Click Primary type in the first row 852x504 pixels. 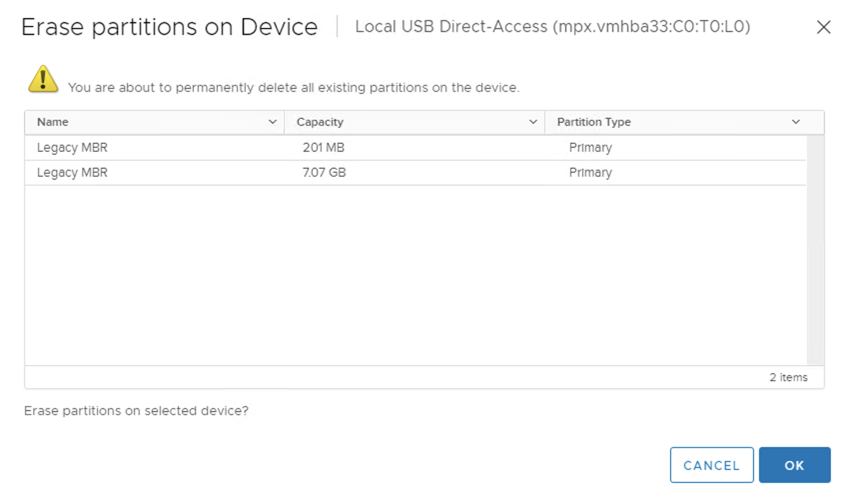[590, 148]
